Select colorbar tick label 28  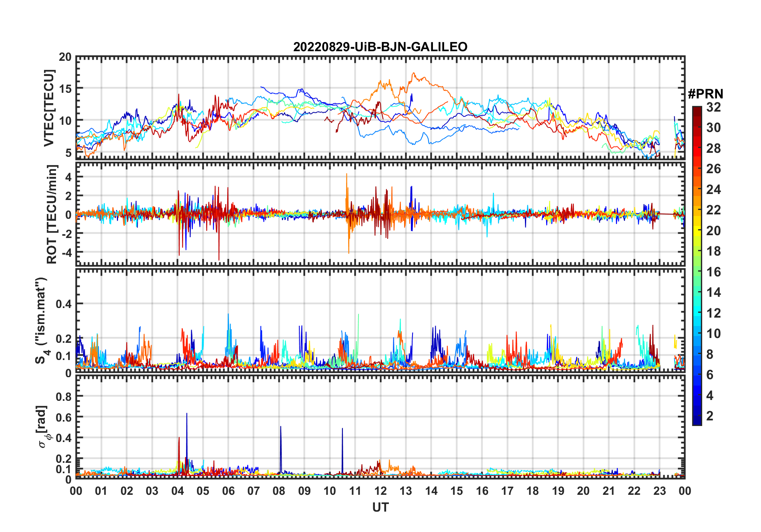[x=713, y=148]
